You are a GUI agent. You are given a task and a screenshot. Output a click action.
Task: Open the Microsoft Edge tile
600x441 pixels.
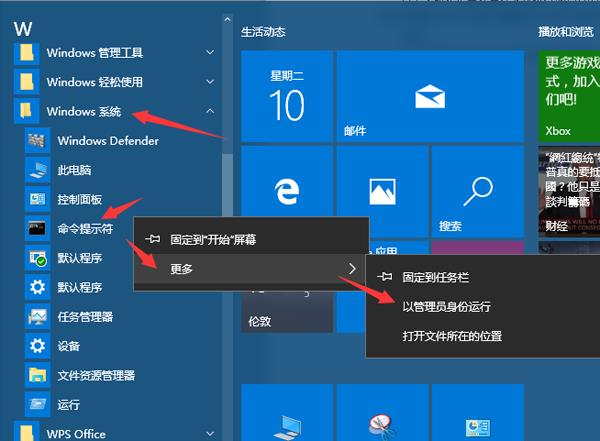click(x=287, y=181)
